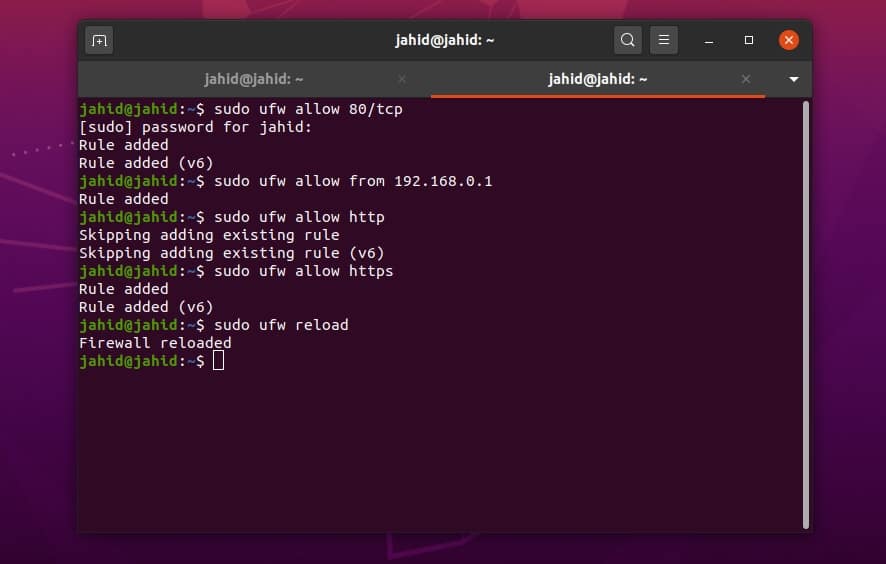The height and width of the screenshot is (564, 886).
Task: Click first 'Rule added (v6)' output line
Action: 146,163
